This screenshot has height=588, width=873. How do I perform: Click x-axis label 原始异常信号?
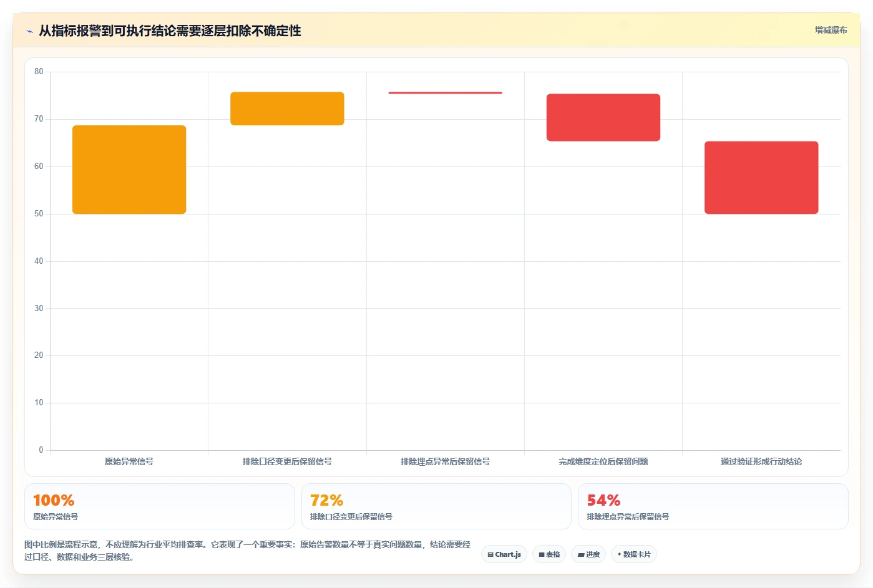point(129,461)
